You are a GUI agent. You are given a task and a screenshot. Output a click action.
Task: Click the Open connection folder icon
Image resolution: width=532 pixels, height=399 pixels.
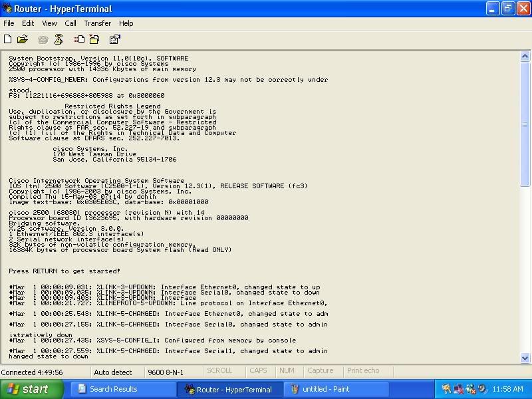[23, 39]
